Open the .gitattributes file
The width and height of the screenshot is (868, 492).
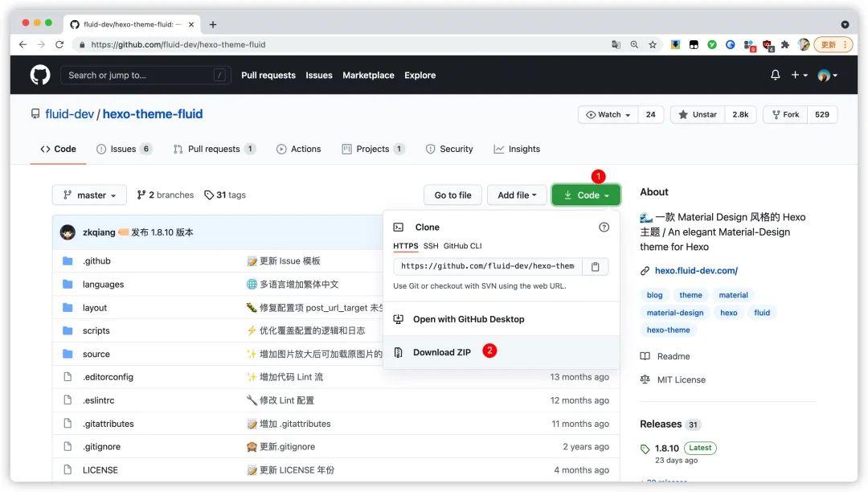pyautogui.click(x=108, y=424)
